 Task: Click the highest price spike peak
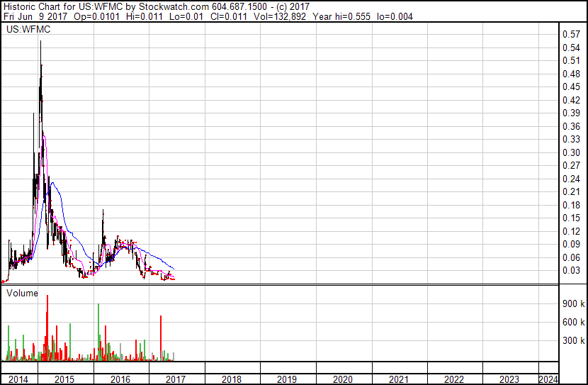[40, 43]
